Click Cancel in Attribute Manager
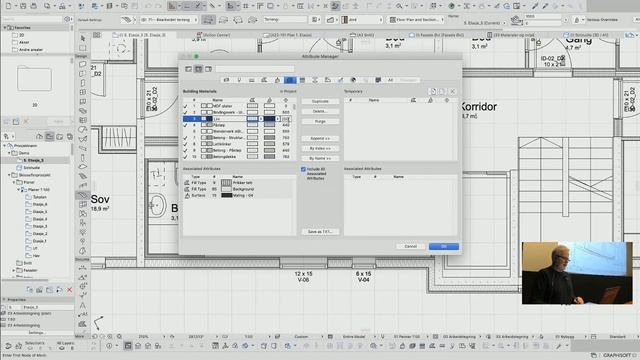The height and width of the screenshot is (360, 640). point(410,246)
